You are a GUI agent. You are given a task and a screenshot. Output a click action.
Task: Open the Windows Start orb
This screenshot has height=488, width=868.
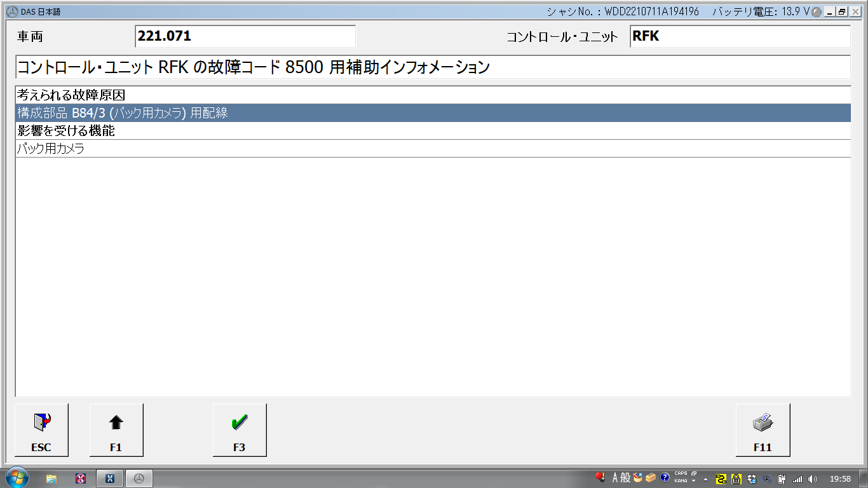coord(17,478)
